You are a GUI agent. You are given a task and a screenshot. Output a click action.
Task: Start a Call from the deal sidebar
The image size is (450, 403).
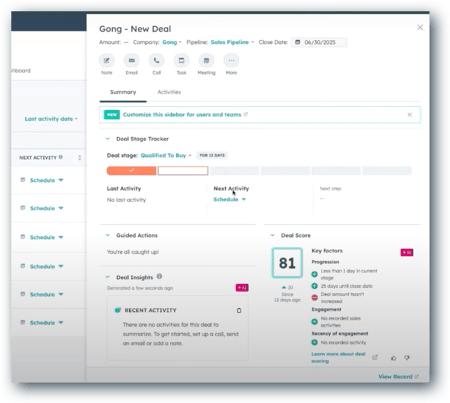(156, 61)
